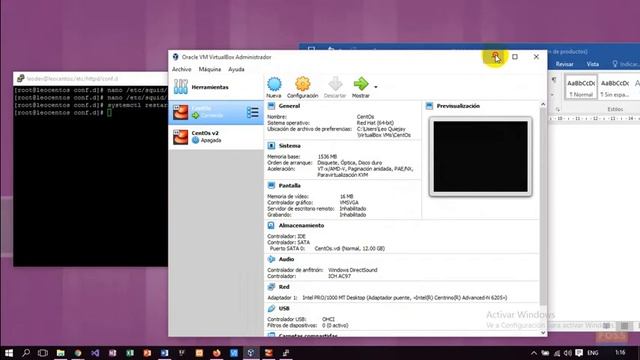Open Excel from the taskbar
The image size is (640, 360).
[x=130, y=353]
